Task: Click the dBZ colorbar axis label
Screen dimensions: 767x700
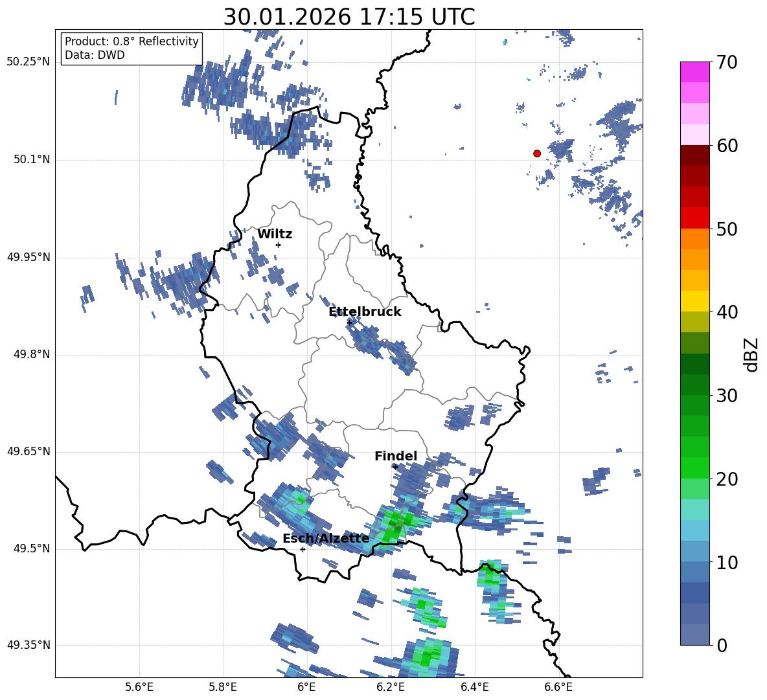Action: [750, 354]
